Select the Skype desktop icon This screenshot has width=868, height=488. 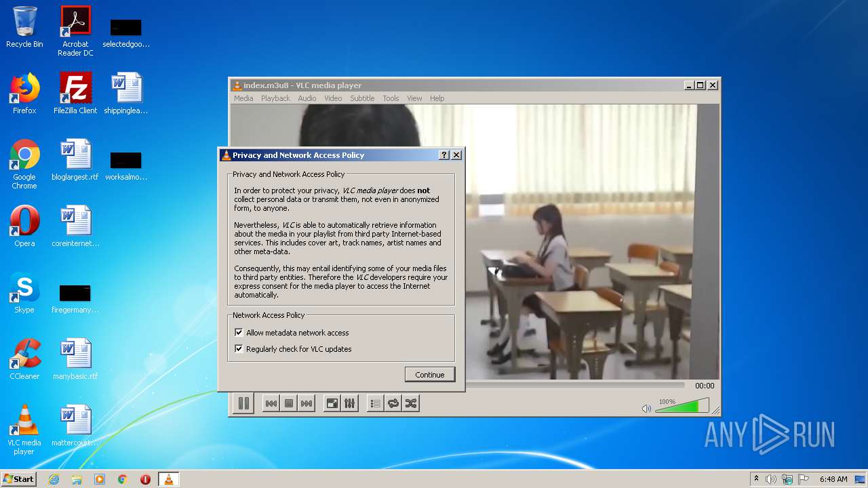(24, 293)
